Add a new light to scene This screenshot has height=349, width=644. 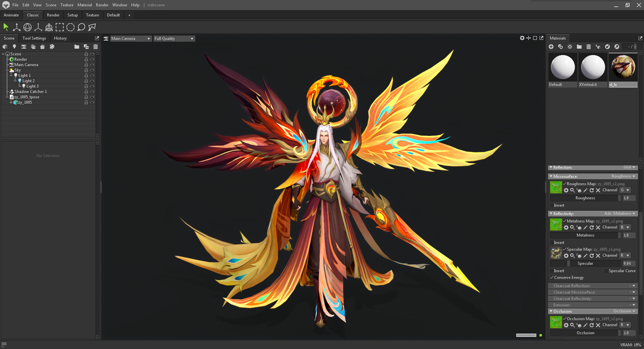tap(14, 47)
